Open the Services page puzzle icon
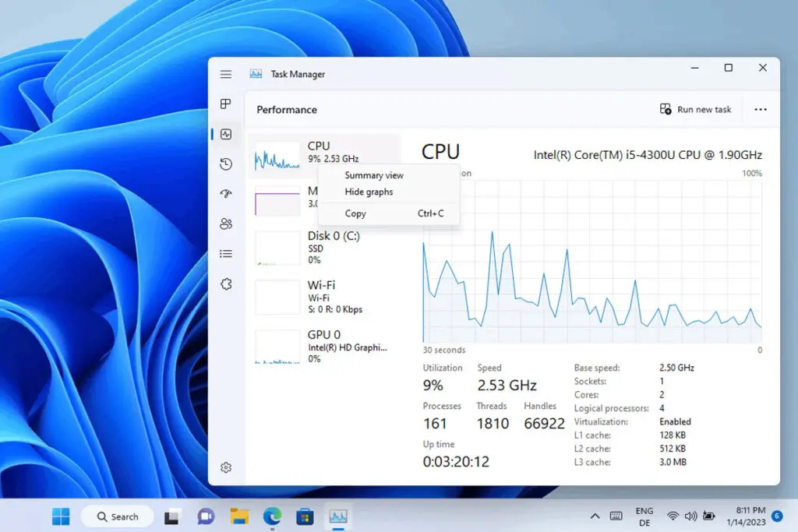This screenshot has height=532, width=798. click(x=226, y=284)
